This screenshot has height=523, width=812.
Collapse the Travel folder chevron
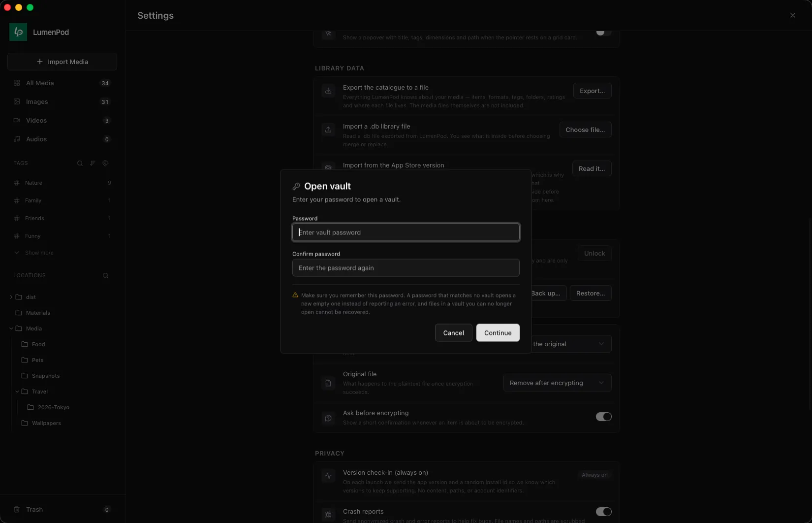[17, 392]
